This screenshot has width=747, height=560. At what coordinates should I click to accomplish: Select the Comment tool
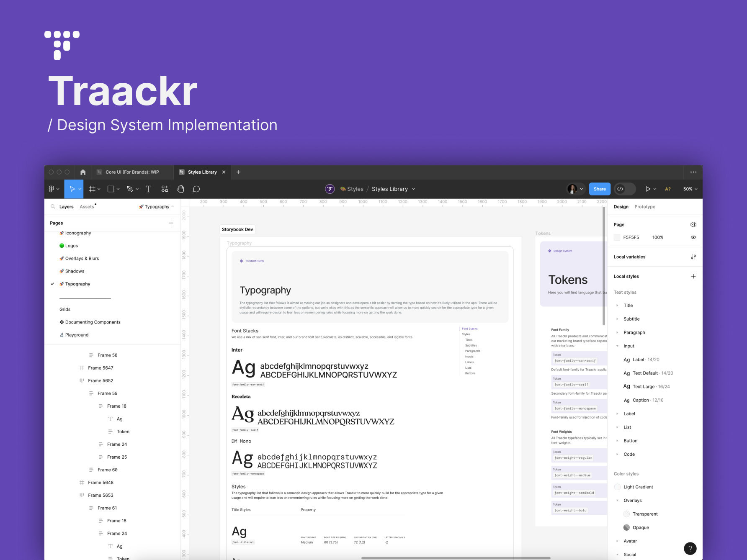196,189
